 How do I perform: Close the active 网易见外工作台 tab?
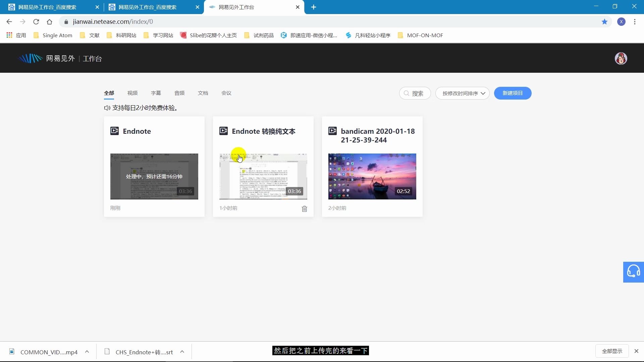(x=298, y=7)
